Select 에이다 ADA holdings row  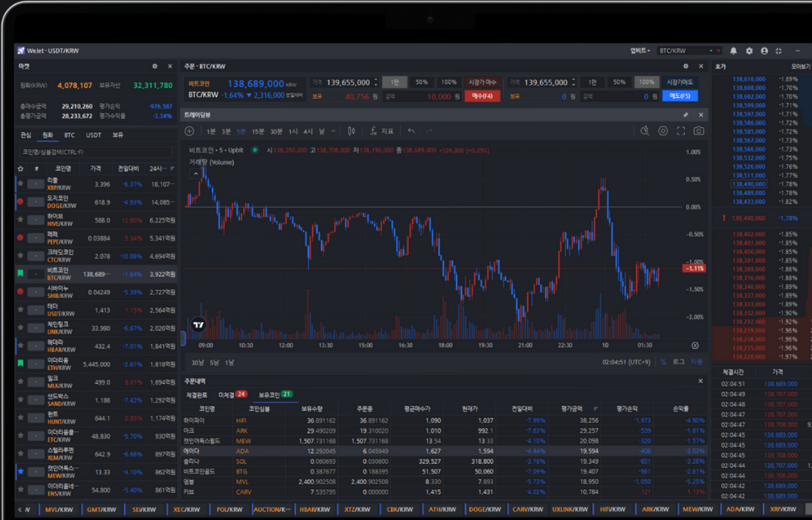click(x=444, y=451)
